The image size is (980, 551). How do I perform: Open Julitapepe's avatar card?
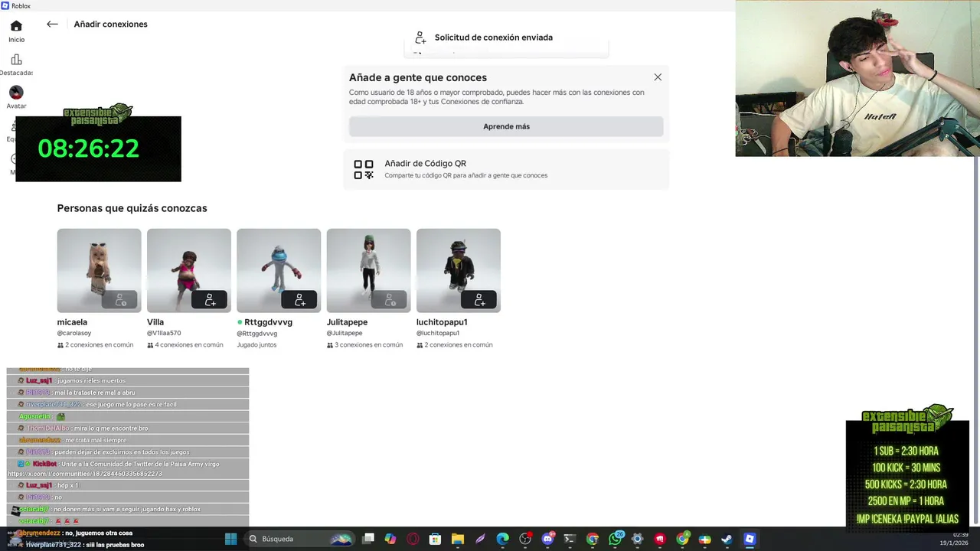point(368,270)
